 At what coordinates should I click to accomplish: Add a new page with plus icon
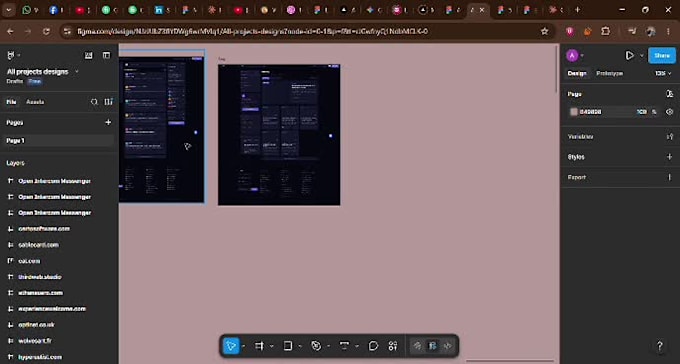point(108,122)
